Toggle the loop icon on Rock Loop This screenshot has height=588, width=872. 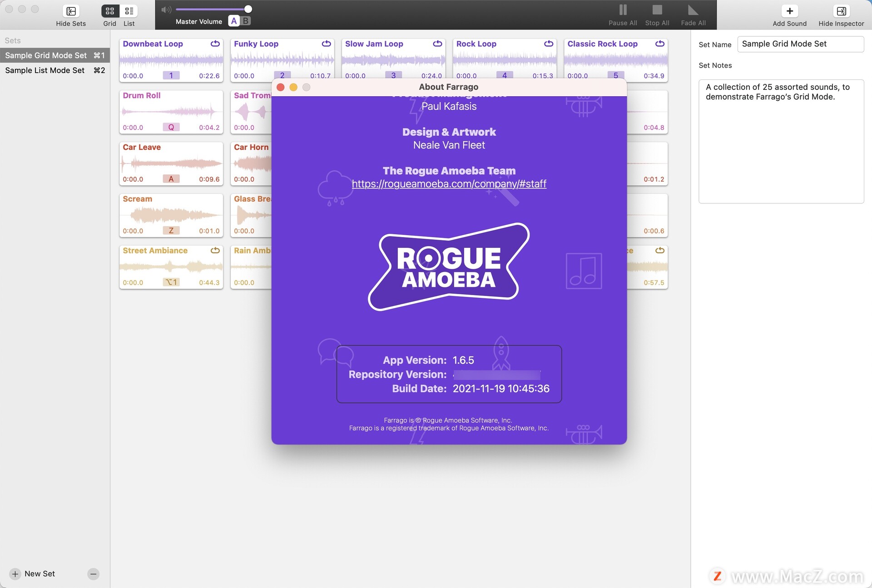pos(550,43)
